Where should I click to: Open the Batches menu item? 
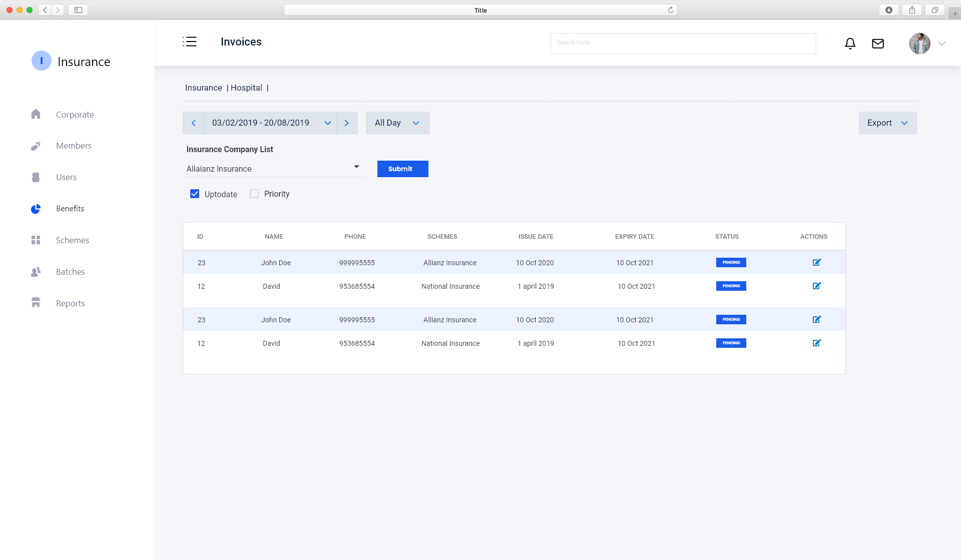71,272
